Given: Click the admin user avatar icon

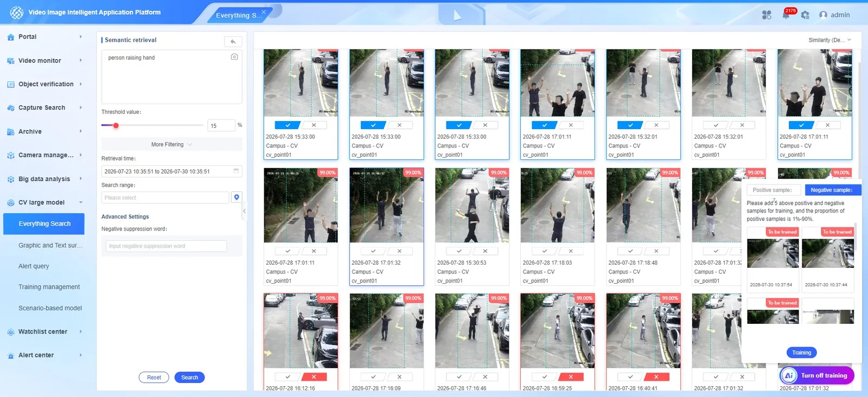Looking at the screenshot, I should coord(823,15).
